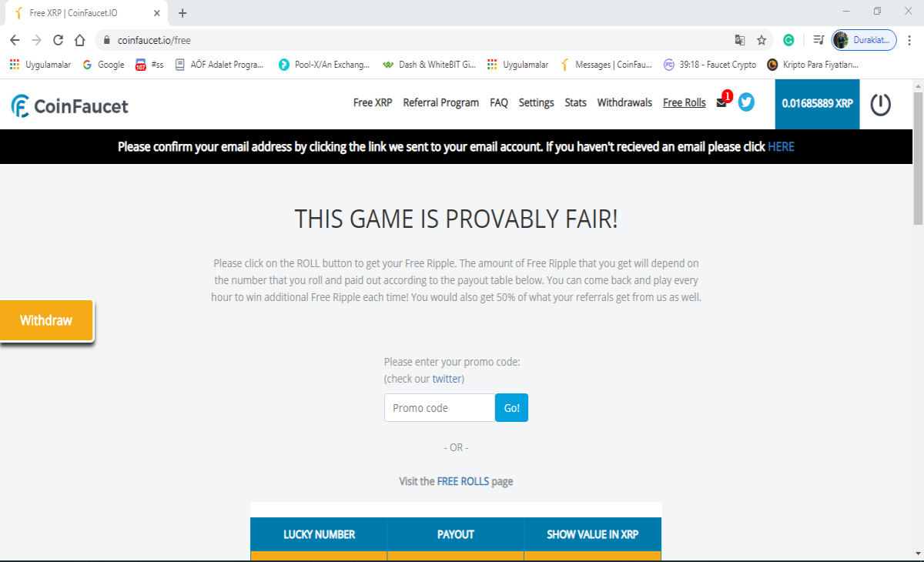
Task: Click HERE to resend confirmation email
Action: tap(781, 146)
